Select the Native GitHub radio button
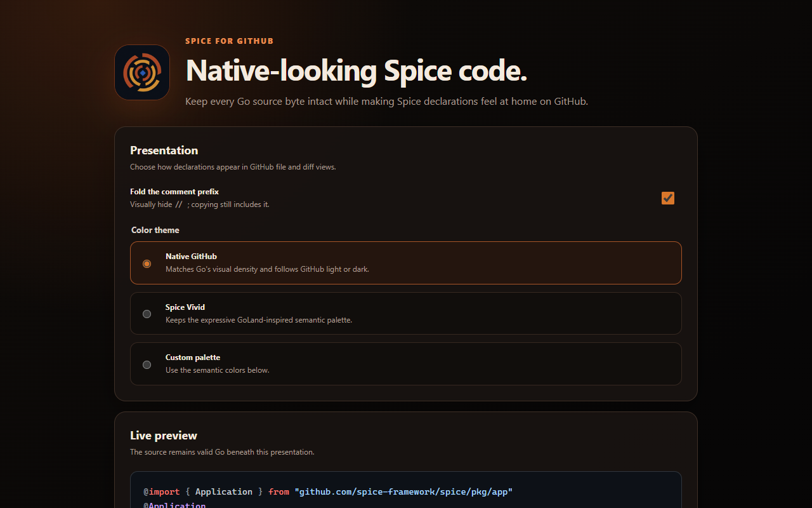812x508 pixels. pyautogui.click(x=147, y=263)
